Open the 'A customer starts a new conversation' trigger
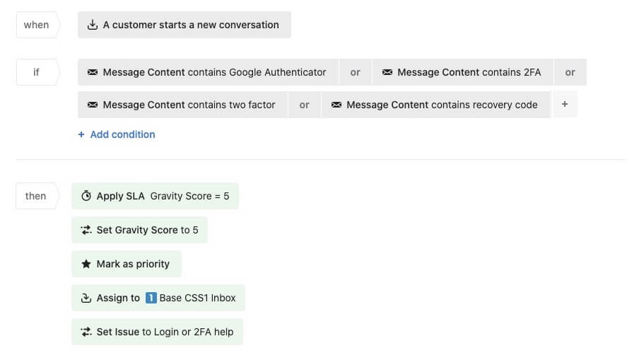 (190, 25)
